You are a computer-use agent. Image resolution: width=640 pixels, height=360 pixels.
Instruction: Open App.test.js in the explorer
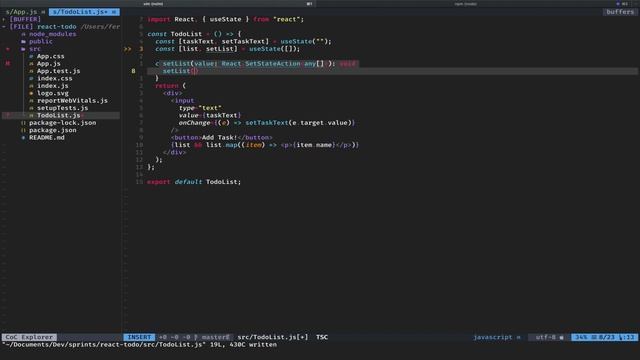tap(58, 71)
